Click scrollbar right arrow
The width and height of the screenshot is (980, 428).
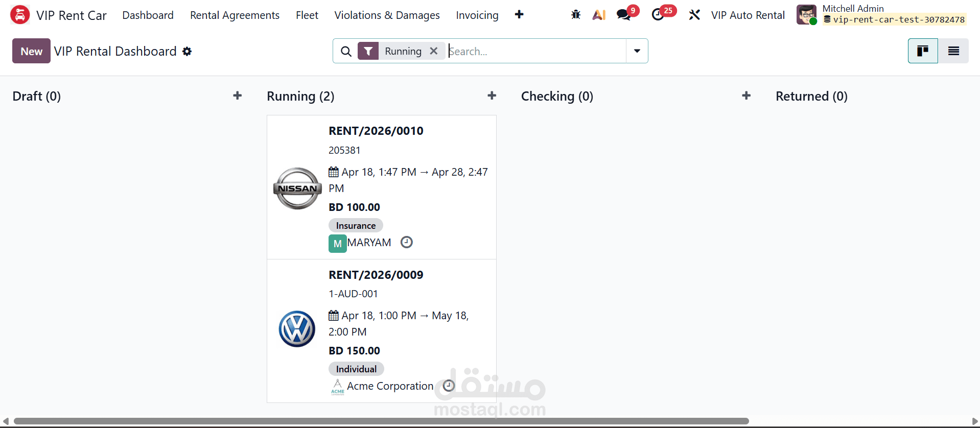[x=974, y=421]
